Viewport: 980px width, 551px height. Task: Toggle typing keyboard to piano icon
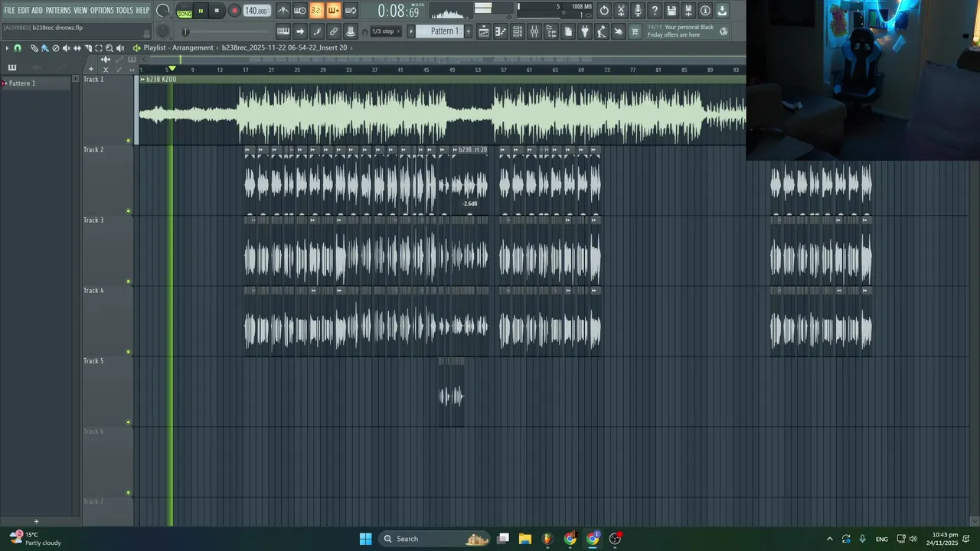pyautogui.click(x=283, y=31)
